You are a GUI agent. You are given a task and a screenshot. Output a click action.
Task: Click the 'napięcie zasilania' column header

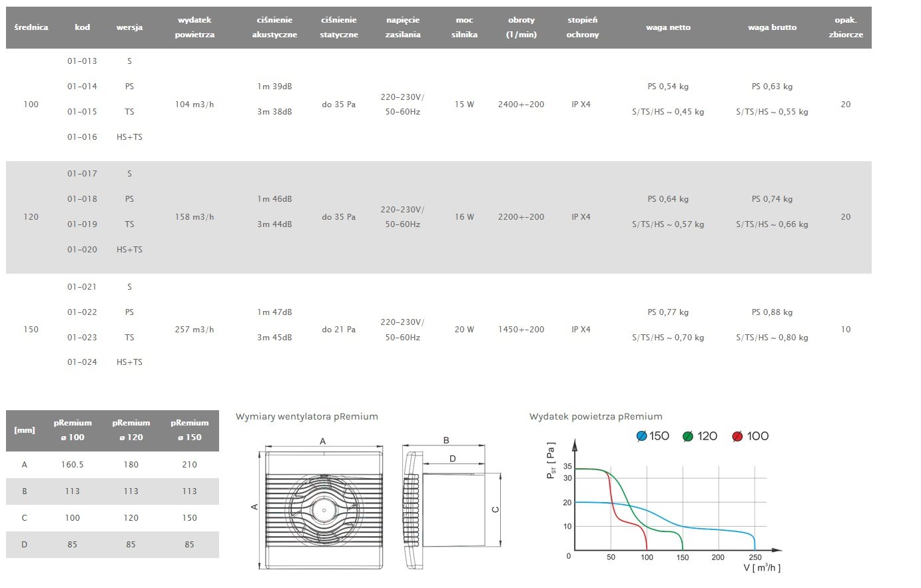click(403, 27)
